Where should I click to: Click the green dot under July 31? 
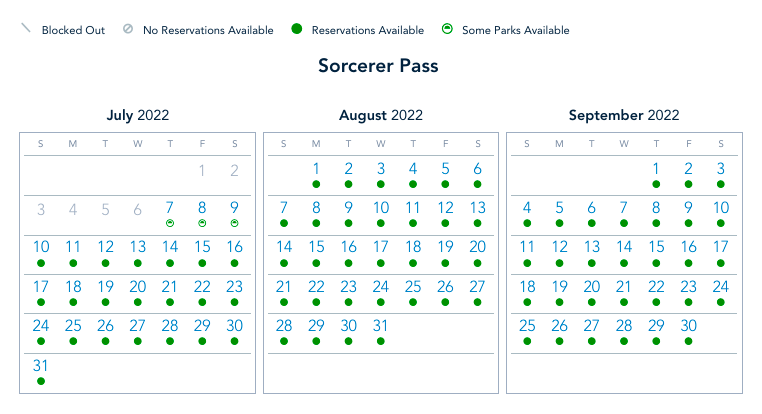[x=41, y=381]
